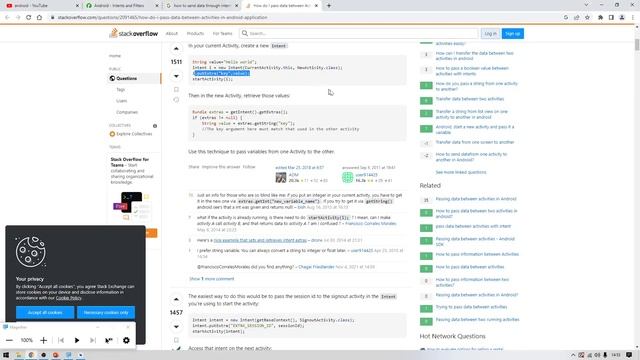Open the browser extensions puzzle icon
Image resolution: width=640 pixels, height=360 pixels.
pos(600,18)
